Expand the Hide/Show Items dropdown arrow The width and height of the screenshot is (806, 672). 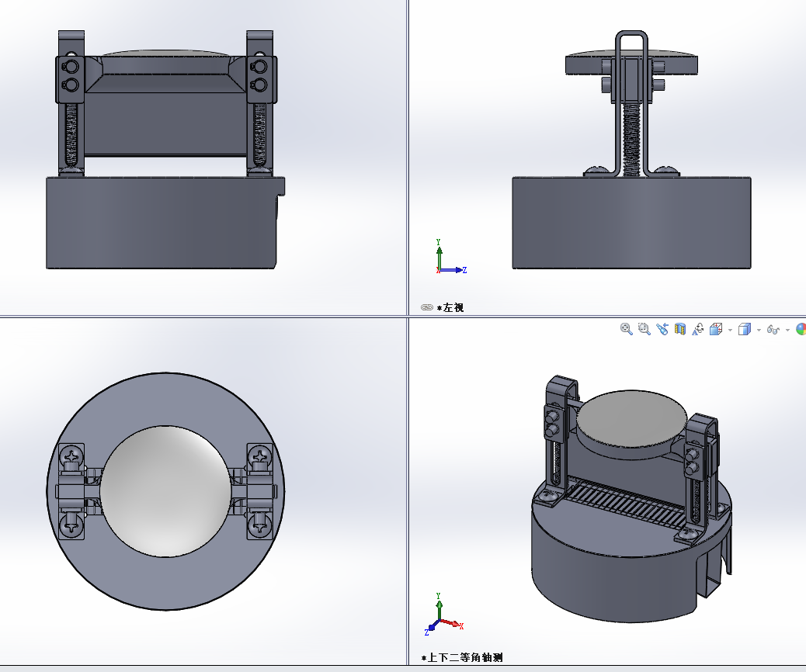coord(787,330)
